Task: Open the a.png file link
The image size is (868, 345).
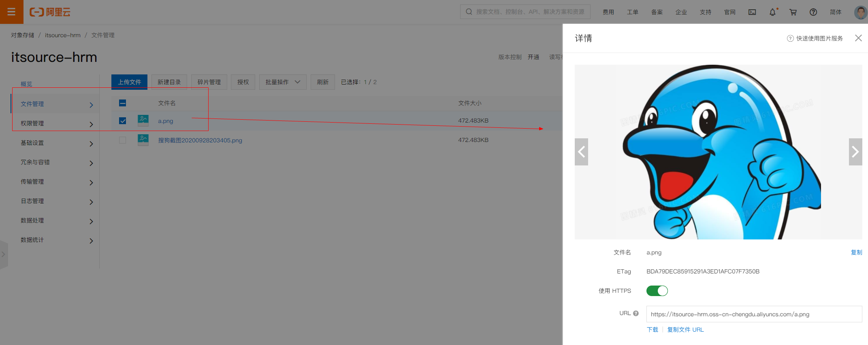Action: pyautogui.click(x=166, y=121)
